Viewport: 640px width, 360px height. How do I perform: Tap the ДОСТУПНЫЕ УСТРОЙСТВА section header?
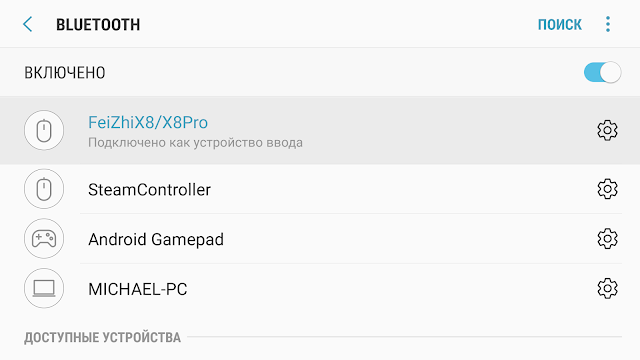click(x=102, y=338)
